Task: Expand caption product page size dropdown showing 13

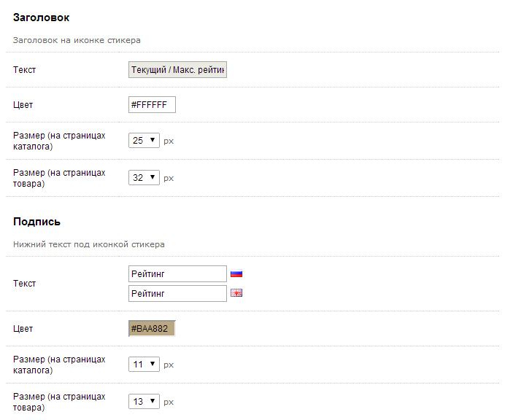Action: (x=144, y=401)
